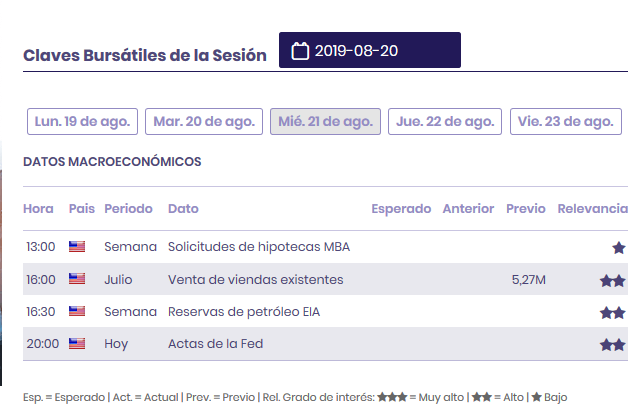The width and height of the screenshot is (641, 412).
Task: Click US flag in 16:00 row
Action: coord(77,280)
